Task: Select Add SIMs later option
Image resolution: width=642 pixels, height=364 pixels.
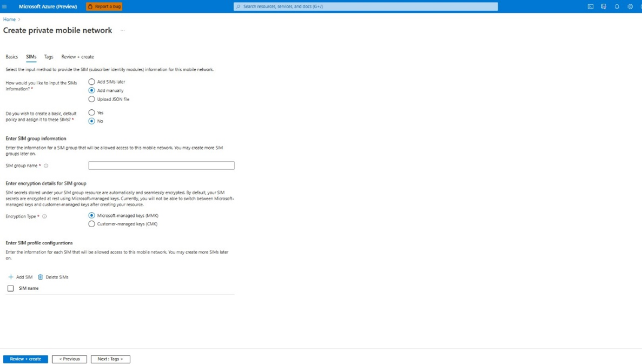Action: 92,82
